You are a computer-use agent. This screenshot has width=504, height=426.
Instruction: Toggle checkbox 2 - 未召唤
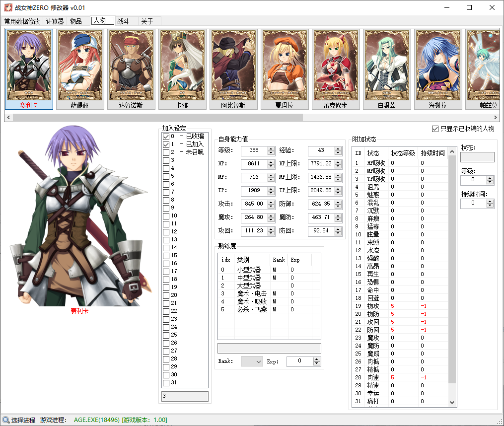tap(166, 152)
